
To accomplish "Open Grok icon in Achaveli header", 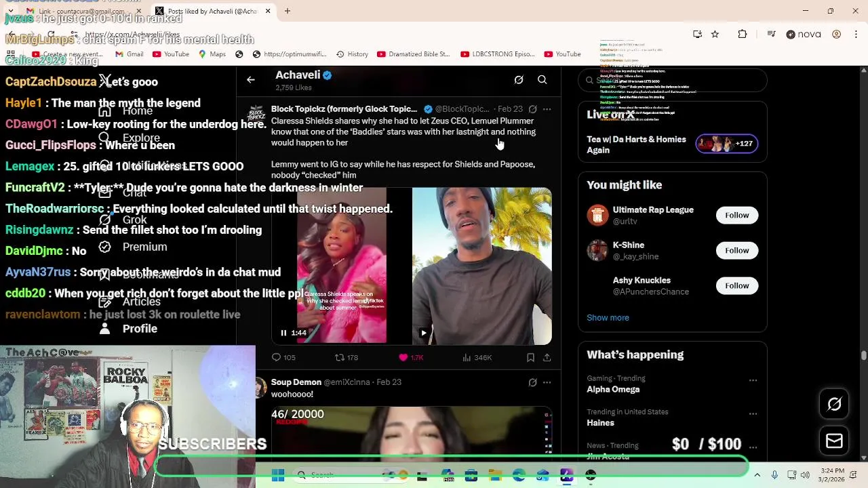I will (x=519, y=80).
